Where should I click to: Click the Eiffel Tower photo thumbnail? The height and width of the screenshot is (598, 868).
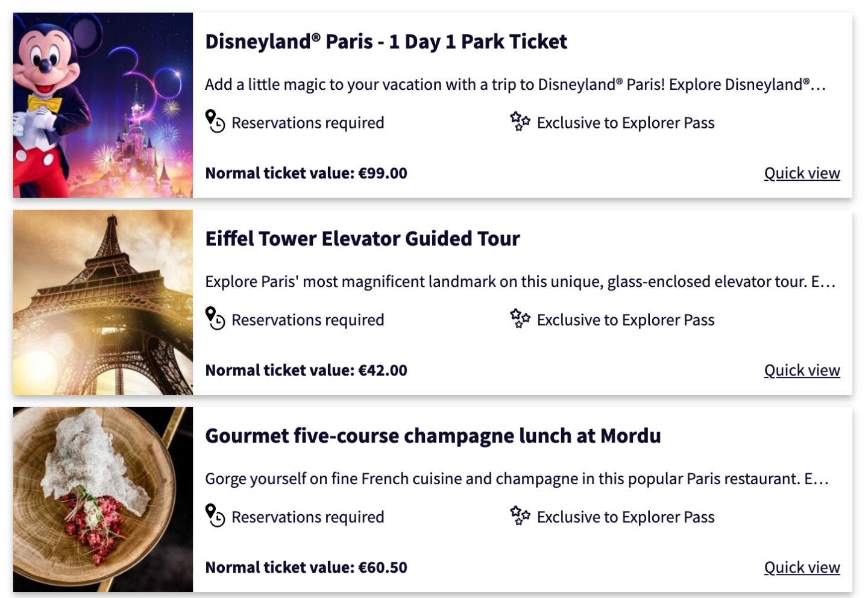coord(103,302)
